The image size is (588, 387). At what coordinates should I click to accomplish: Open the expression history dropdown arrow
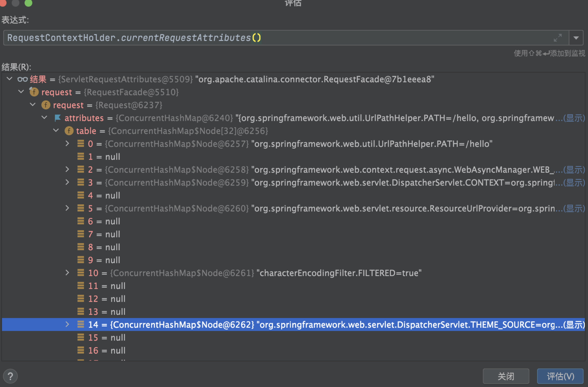pyautogui.click(x=576, y=38)
